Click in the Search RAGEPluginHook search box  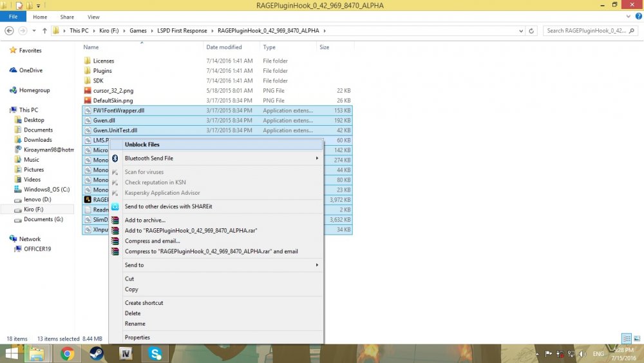pos(589,30)
